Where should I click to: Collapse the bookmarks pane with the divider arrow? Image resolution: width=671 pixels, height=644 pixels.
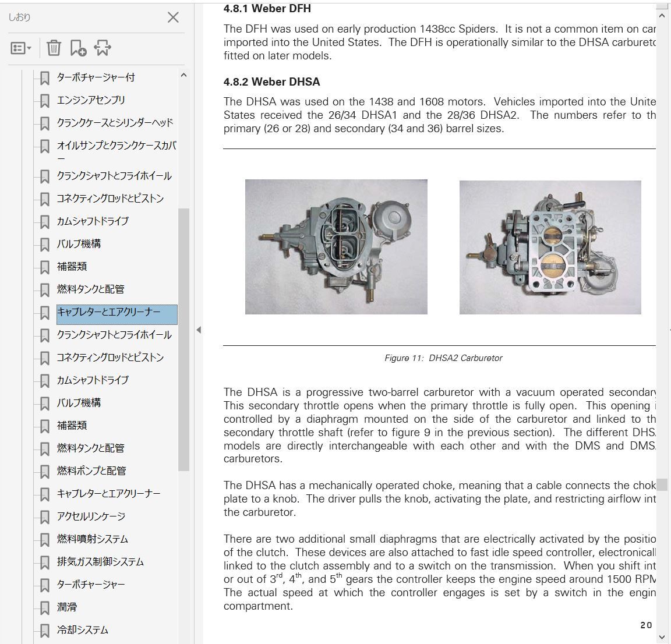[x=199, y=330]
